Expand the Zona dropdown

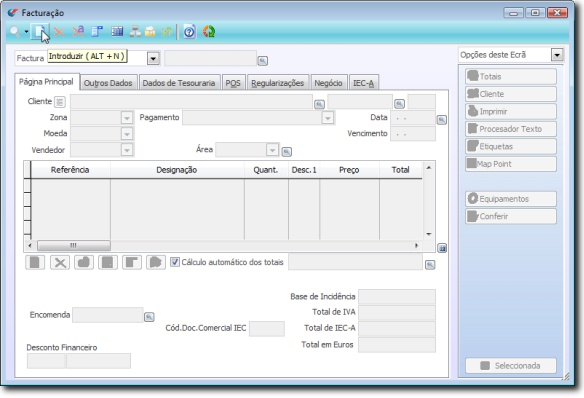tap(127, 118)
